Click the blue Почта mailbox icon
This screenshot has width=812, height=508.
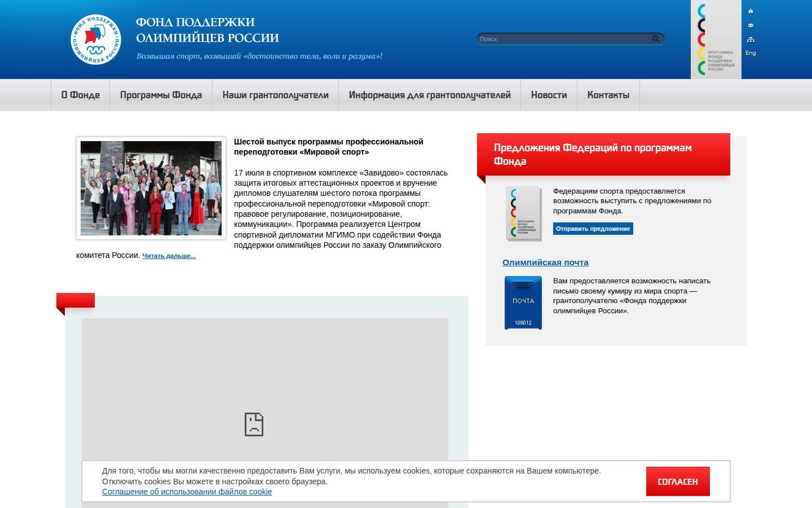(523, 303)
